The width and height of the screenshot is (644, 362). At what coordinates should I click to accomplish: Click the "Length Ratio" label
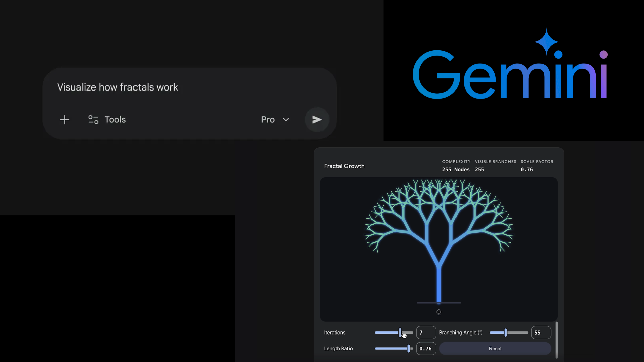click(x=338, y=349)
